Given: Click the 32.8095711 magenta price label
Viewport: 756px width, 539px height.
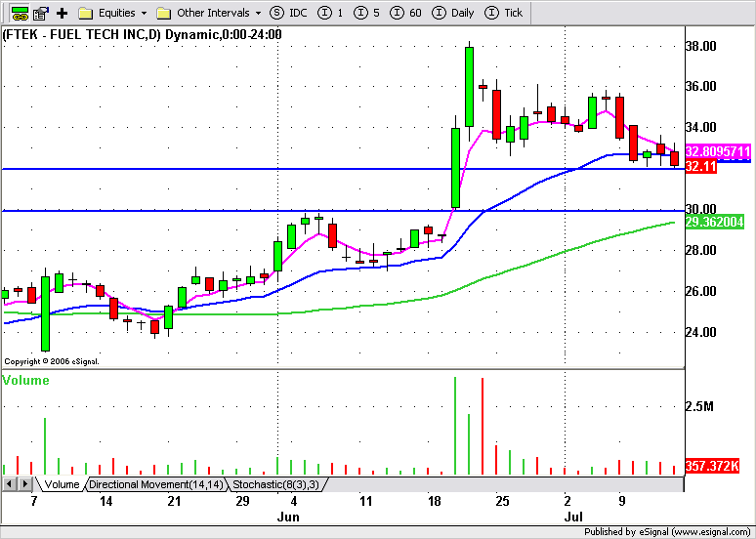Looking at the screenshot, I should (718, 151).
